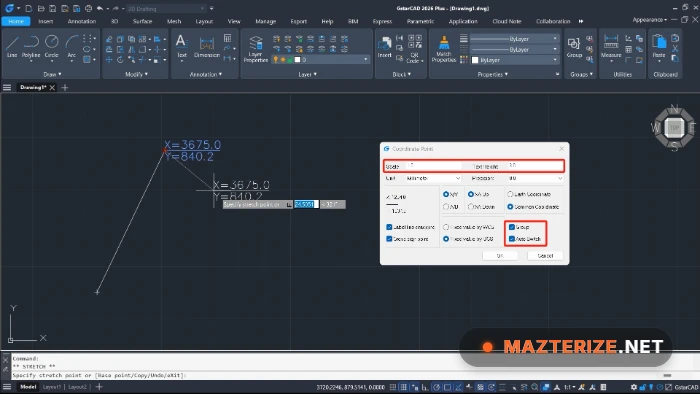Click OK in Coordinate Point dialog
Screen dimensions: 700x394
(500, 256)
